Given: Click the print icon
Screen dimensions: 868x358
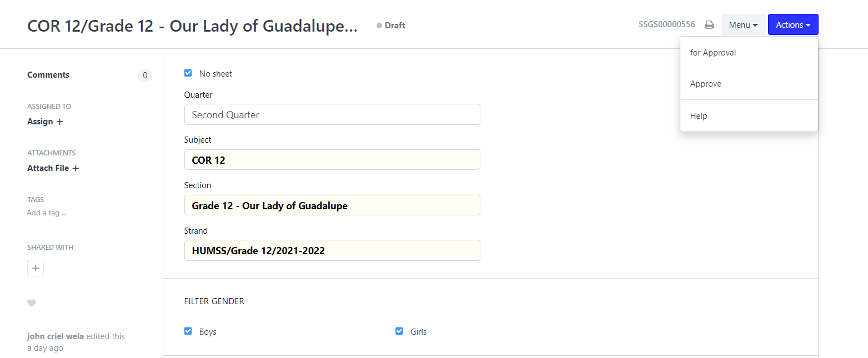Looking at the screenshot, I should pyautogui.click(x=709, y=24).
